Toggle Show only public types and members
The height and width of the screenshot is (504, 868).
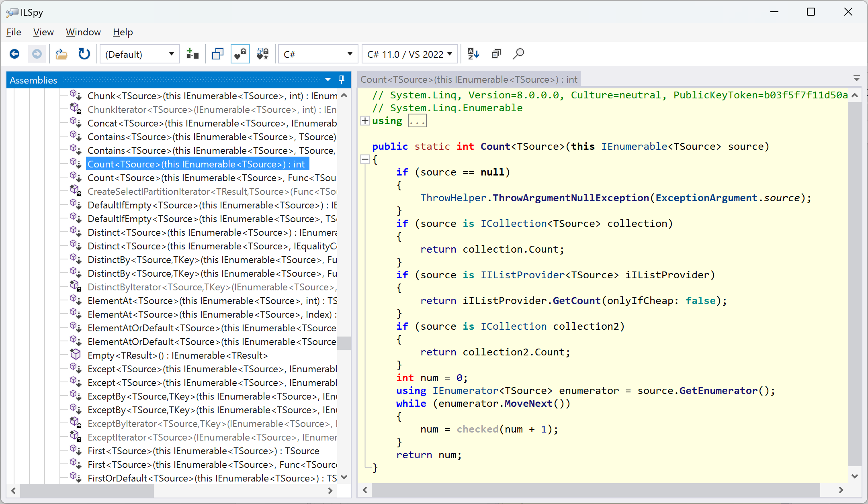[x=218, y=54]
